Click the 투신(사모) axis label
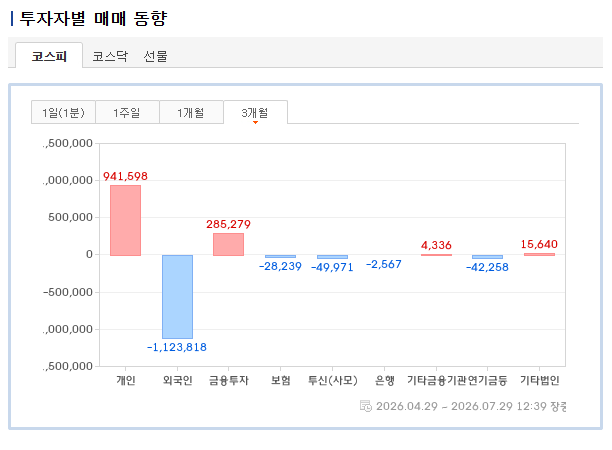The image size is (612, 450). [333, 380]
